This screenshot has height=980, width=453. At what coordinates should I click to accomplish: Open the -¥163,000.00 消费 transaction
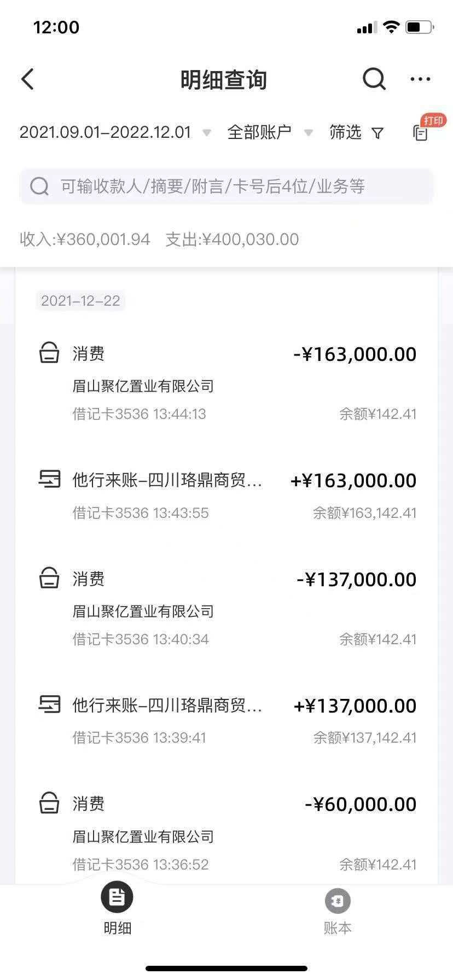[226, 383]
